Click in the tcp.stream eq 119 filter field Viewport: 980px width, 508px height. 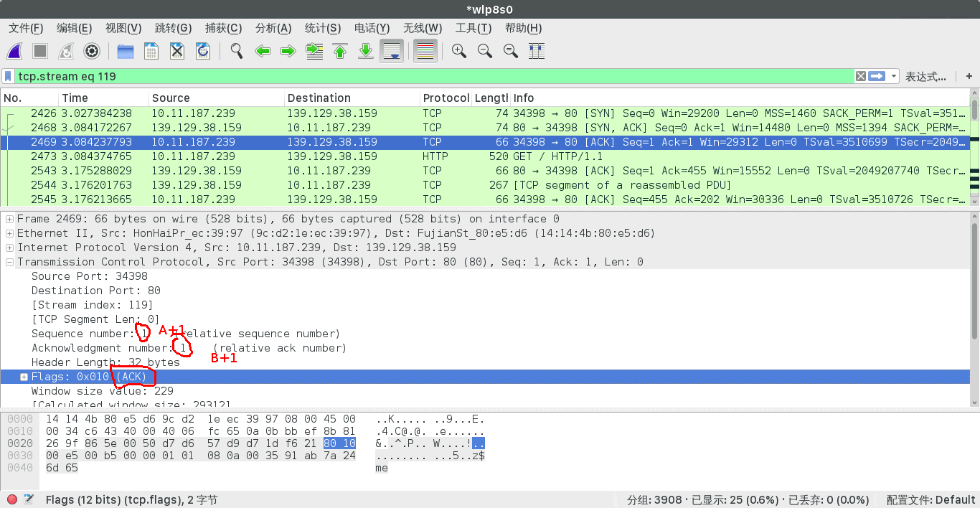430,76
